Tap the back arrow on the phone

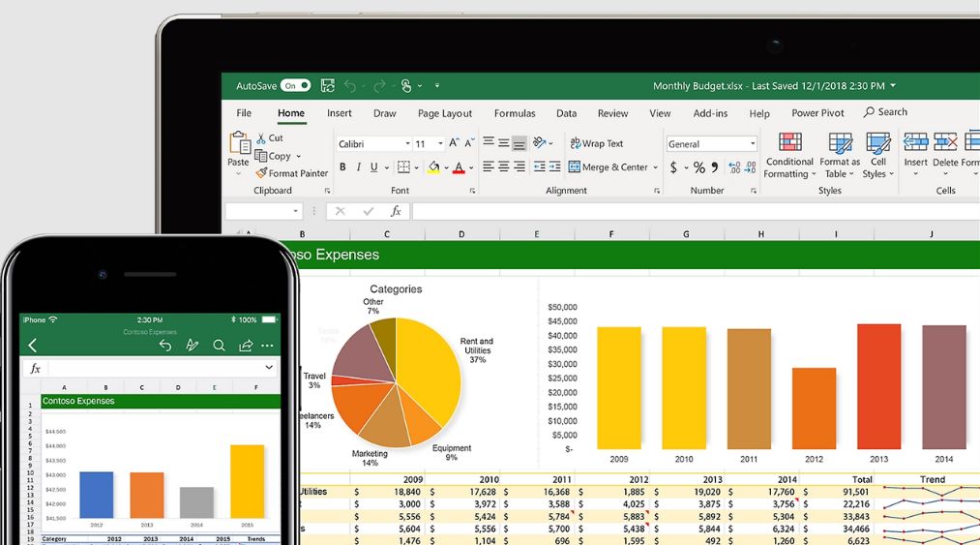33,346
